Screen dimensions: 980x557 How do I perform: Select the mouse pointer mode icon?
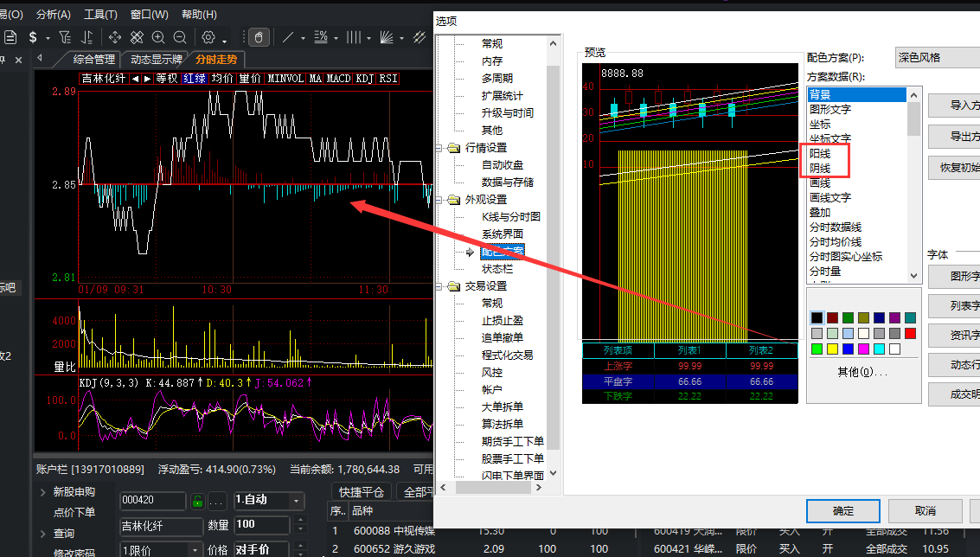pyautogui.click(x=259, y=37)
